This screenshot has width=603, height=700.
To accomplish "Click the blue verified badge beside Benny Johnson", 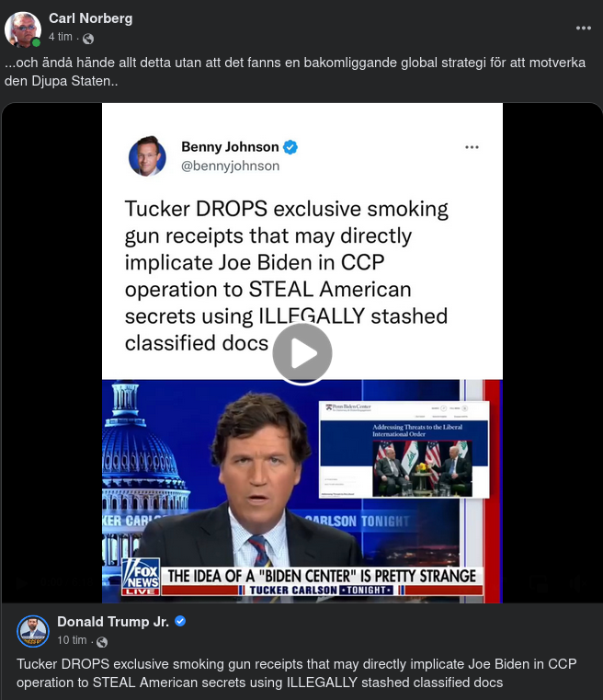I will point(290,147).
